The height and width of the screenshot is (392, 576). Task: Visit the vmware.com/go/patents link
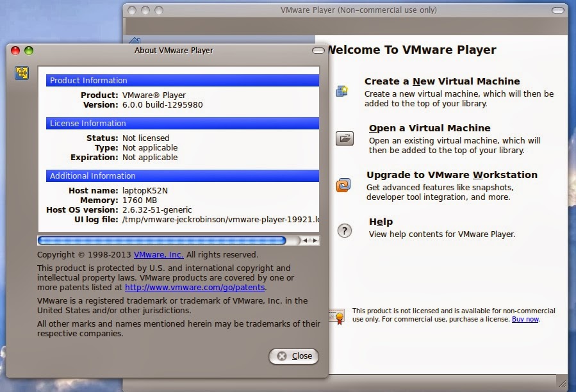click(195, 288)
